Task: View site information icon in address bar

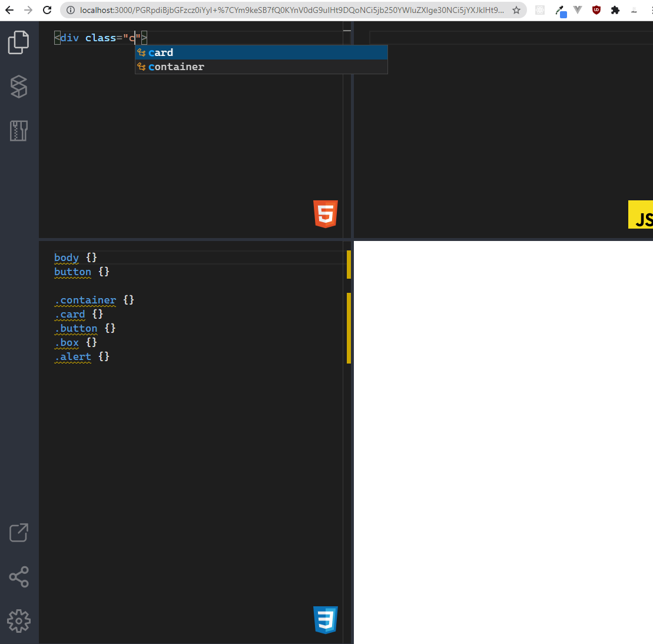Action: 71,10
